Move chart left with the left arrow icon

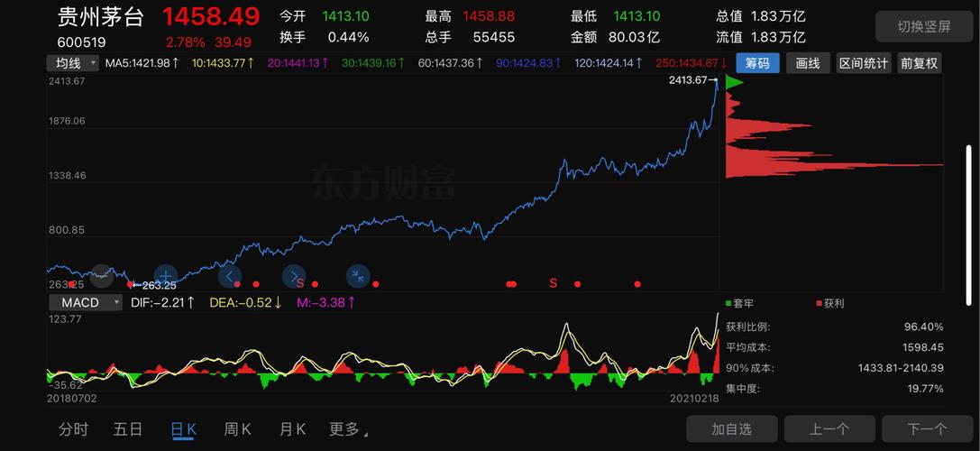tap(230, 276)
